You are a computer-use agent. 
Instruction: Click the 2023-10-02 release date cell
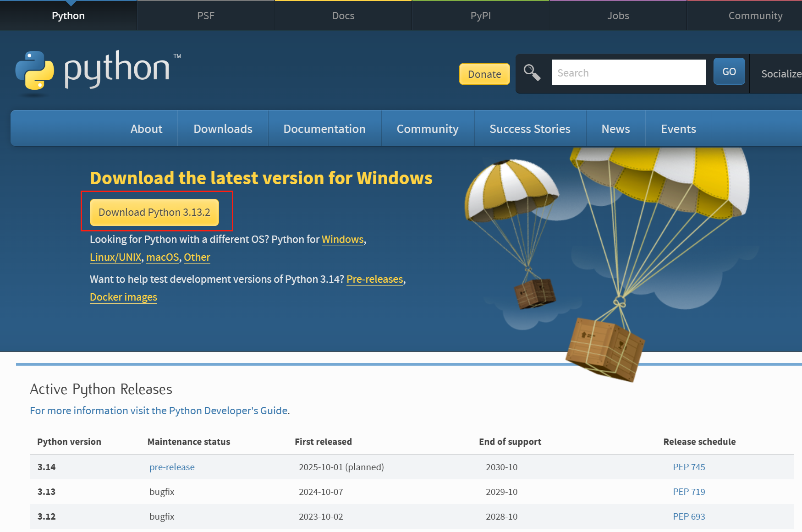click(x=321, y=516)
